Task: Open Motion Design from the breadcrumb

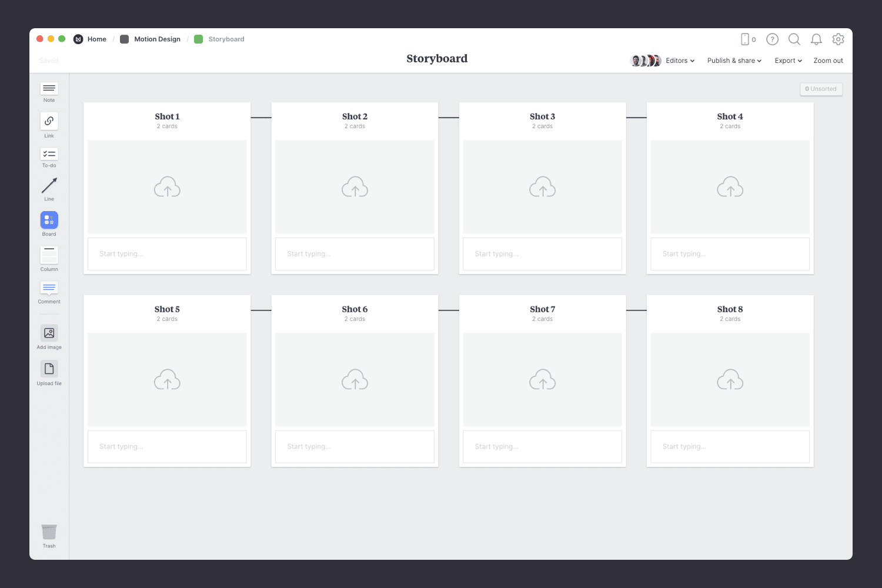Action: pyautogui.click(x=157, y=39)
